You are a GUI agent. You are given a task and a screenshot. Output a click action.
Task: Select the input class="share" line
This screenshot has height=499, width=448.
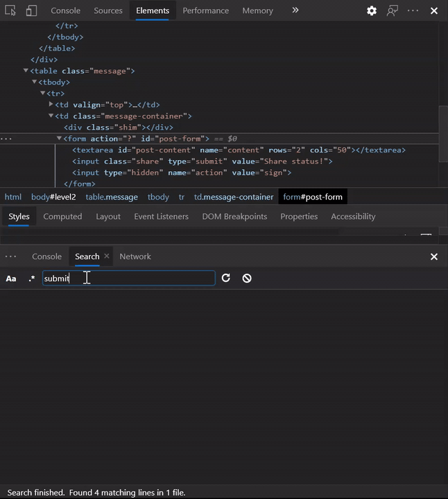click(203, 161)
